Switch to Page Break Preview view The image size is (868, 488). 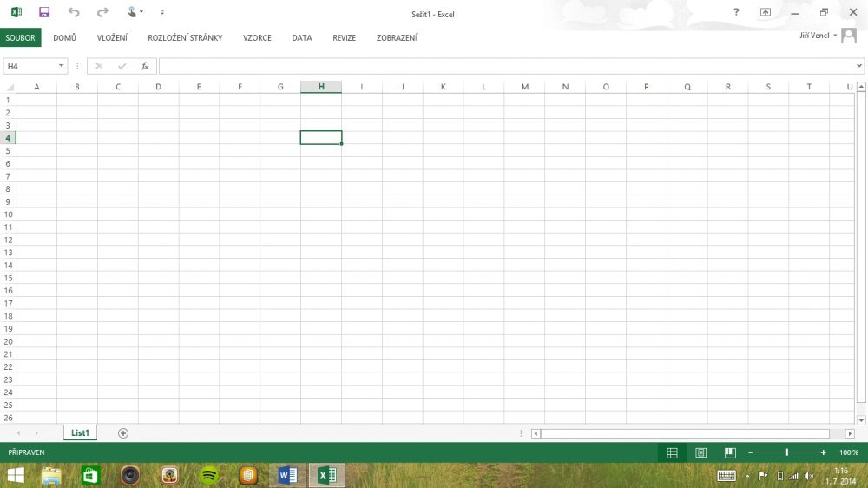coord(730,452)
